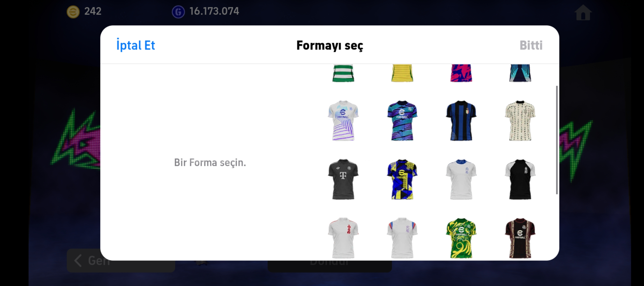Select the blue and yellow geometric eFootball kit
Image resolution: width=644 pixels, height=286 pixels.
(x=402, y=179)
